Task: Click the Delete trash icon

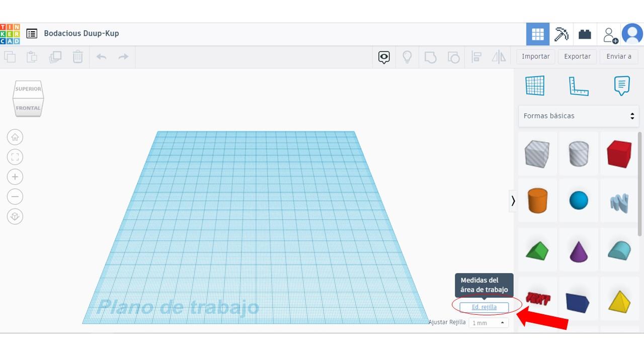Action: click(77, 56)
